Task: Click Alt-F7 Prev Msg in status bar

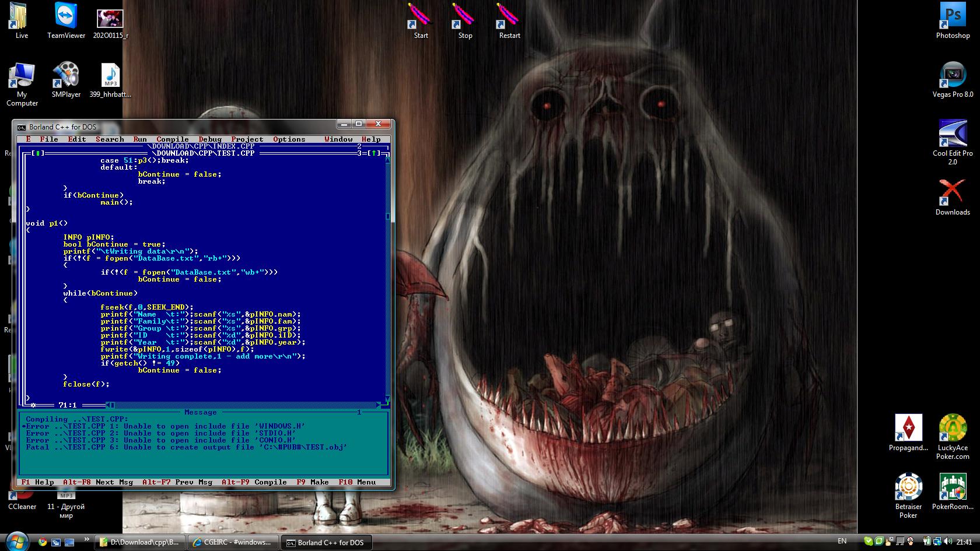Action: 177,482
